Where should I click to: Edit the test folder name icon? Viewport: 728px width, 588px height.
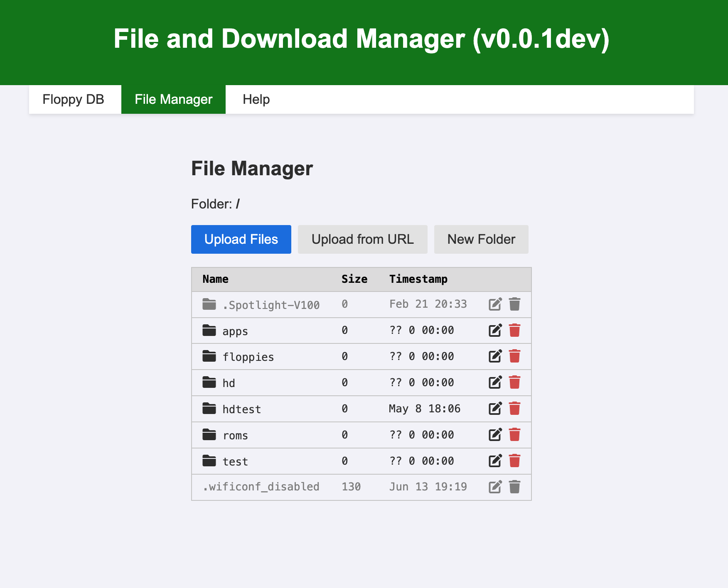pyautogui.click(x=495, y=461)
